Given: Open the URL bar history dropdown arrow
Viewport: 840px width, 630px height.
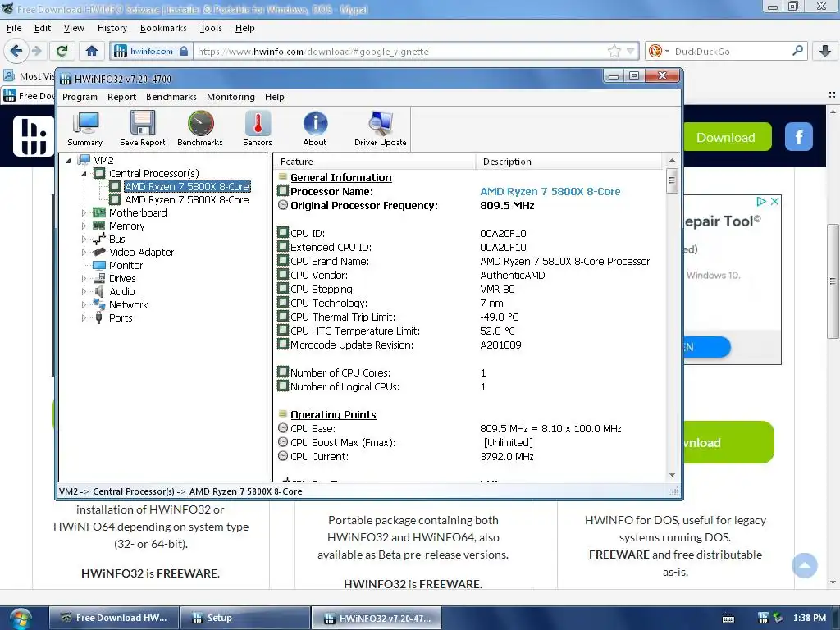Looking at the screenshot, I should 631,52.
